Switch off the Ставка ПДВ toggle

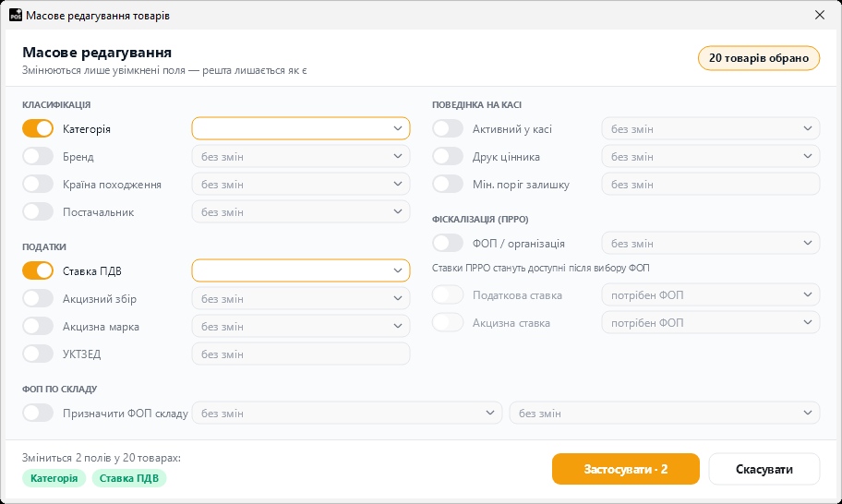click(38, 270)
